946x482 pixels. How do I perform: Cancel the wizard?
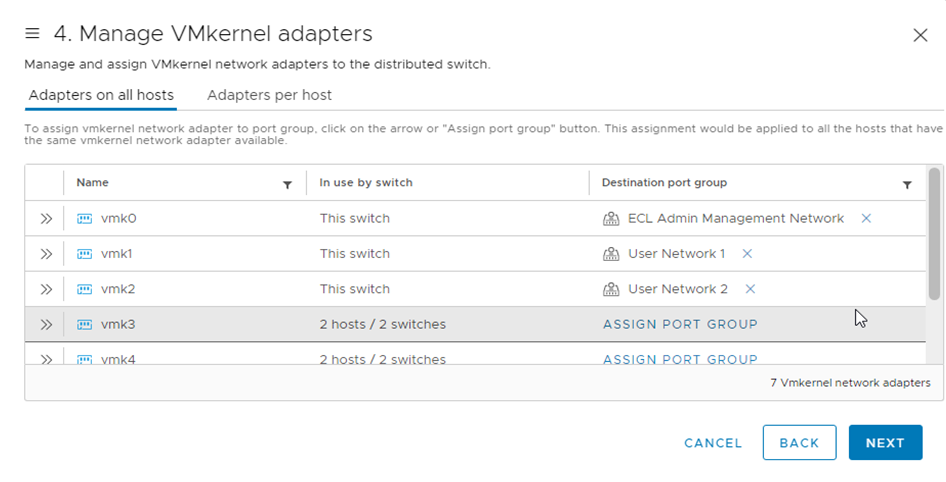[x=713, y=443]
